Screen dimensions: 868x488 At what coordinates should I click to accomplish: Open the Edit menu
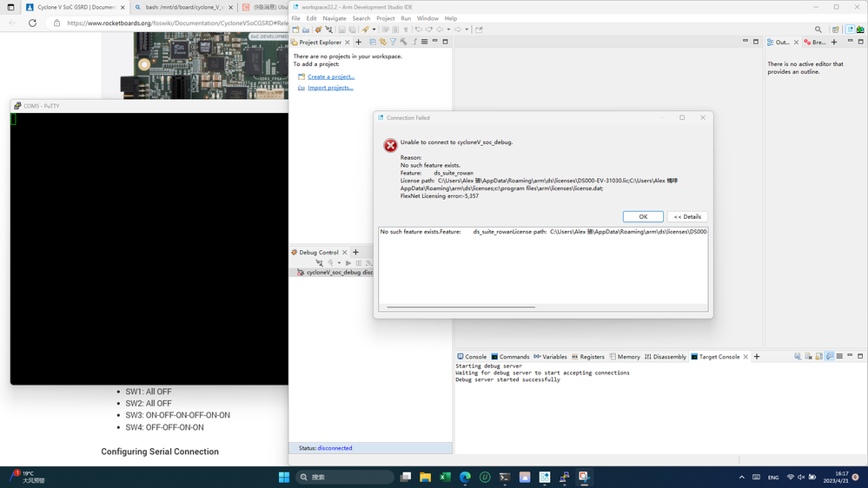312,18
